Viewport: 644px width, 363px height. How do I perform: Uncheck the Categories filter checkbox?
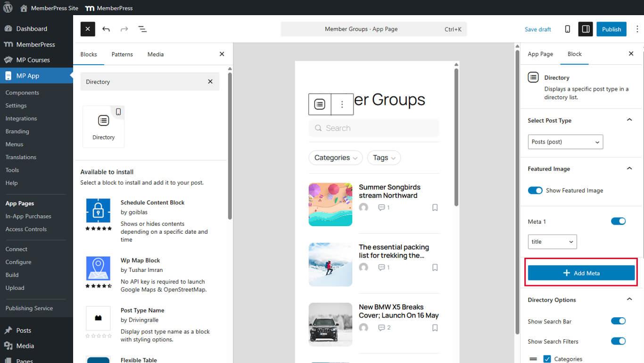pyautogui.click(x=547, y=359)
